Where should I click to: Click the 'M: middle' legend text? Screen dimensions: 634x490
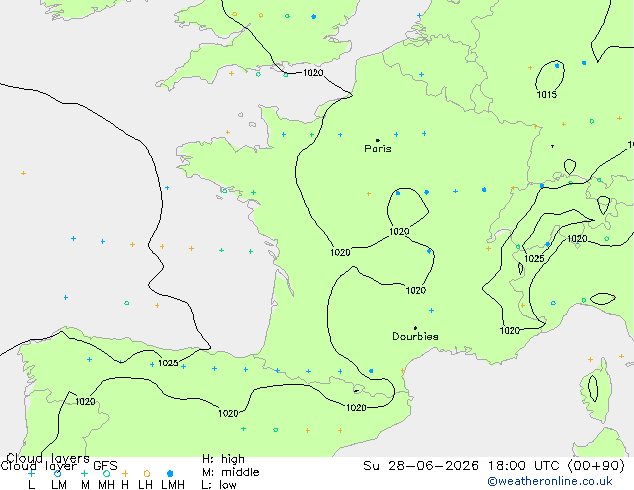(230, 472)
